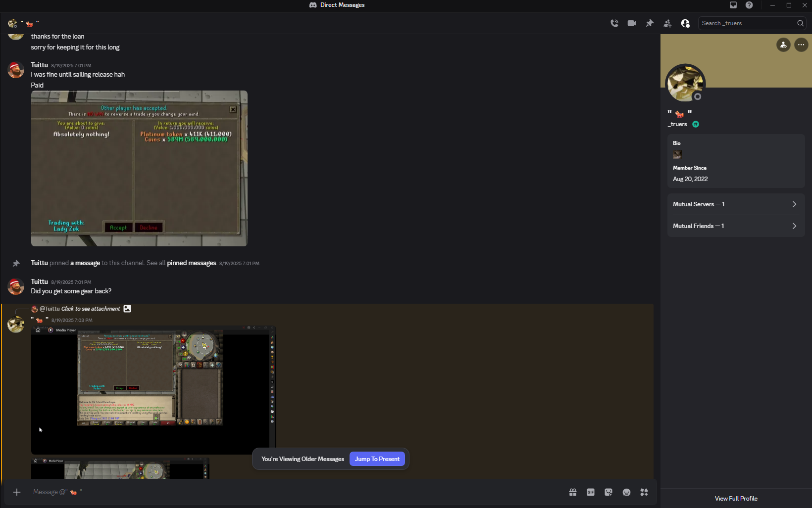Click "I was fine until sailing release hah"

(78, 75)
